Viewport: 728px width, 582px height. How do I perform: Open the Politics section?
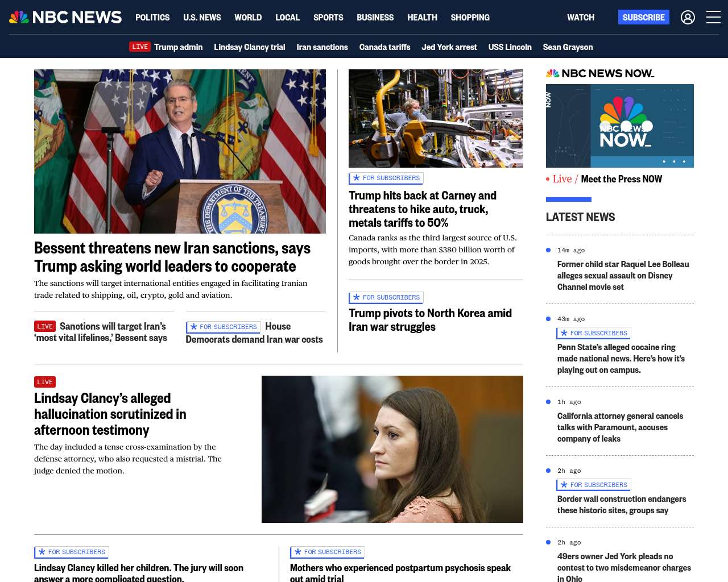152,18
